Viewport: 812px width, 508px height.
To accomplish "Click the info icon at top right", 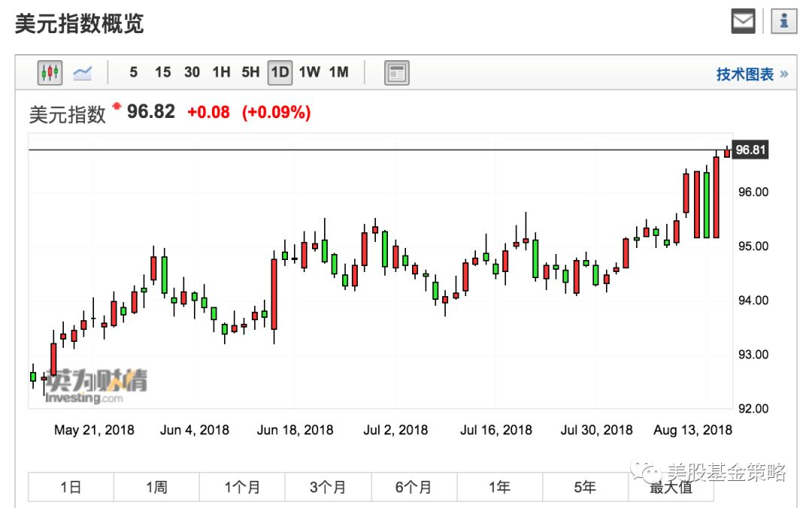I will [x=783, y=23].
